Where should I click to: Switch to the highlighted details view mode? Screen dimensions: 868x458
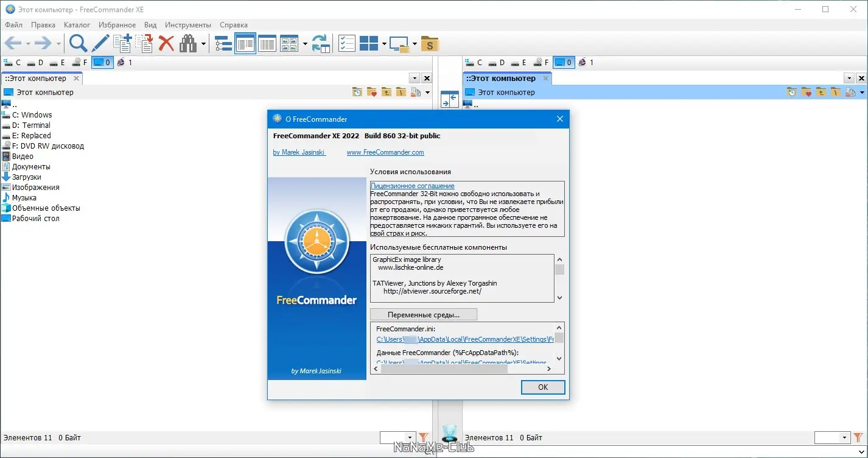245,43
